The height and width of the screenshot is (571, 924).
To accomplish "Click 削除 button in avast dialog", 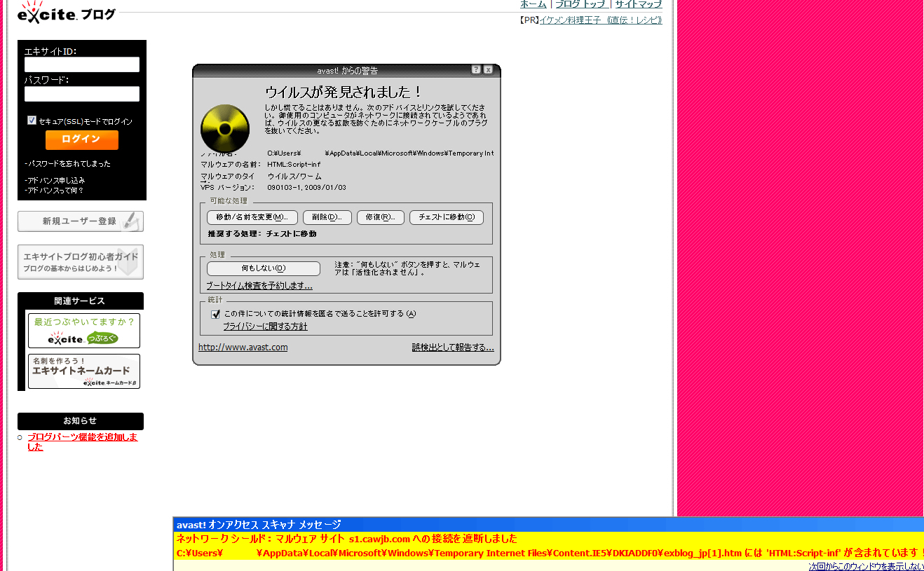I will 327,217.
